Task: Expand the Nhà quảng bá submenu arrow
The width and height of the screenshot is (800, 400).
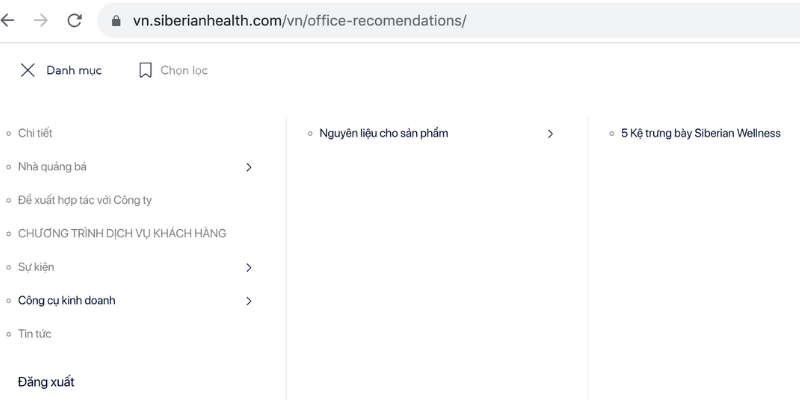Action: coord(249,167)
